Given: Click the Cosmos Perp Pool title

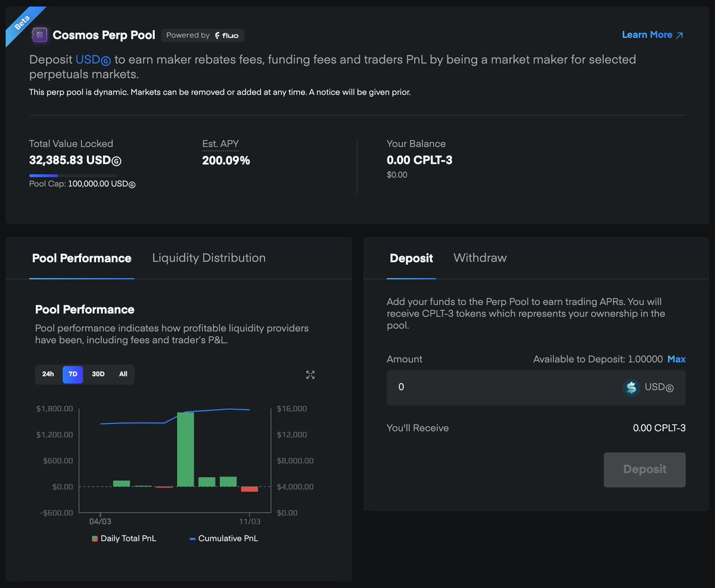Looking at the screenshot, I should point(104,35).
